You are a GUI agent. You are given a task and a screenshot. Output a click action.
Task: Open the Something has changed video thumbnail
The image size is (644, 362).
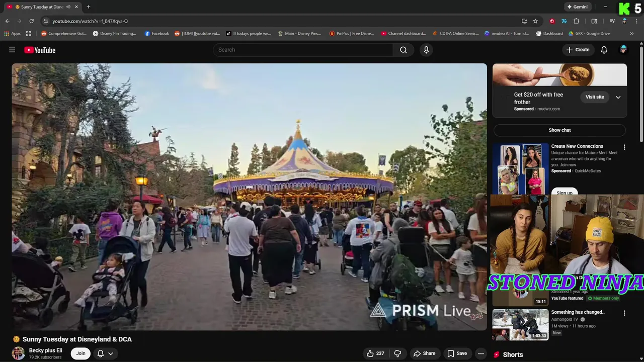pos(520,324)
